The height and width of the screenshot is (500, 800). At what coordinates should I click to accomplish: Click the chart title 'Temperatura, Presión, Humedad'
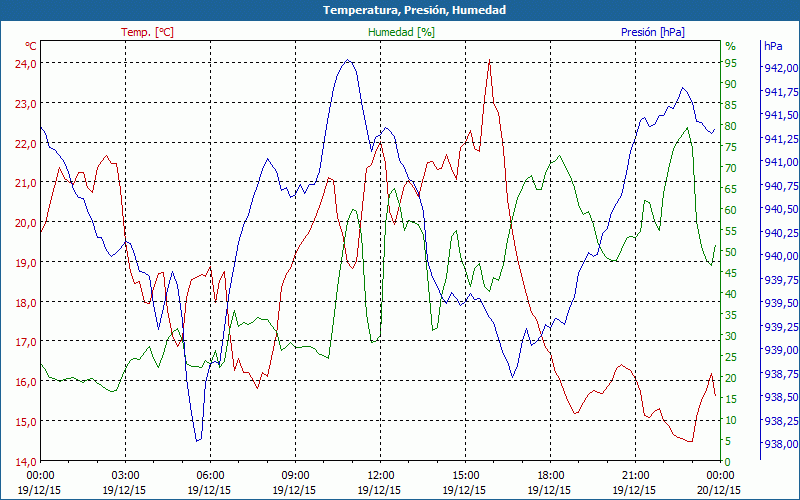414,10
